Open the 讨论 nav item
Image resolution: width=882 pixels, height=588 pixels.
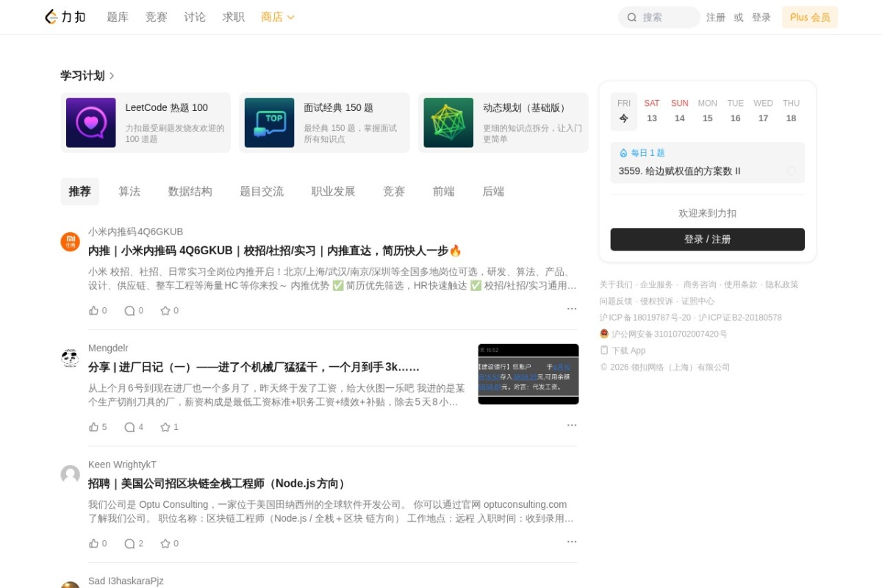click(195, 17)
